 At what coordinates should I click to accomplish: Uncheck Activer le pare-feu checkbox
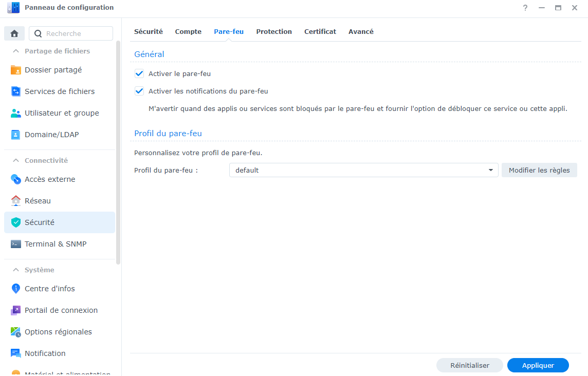pos(139,73)
